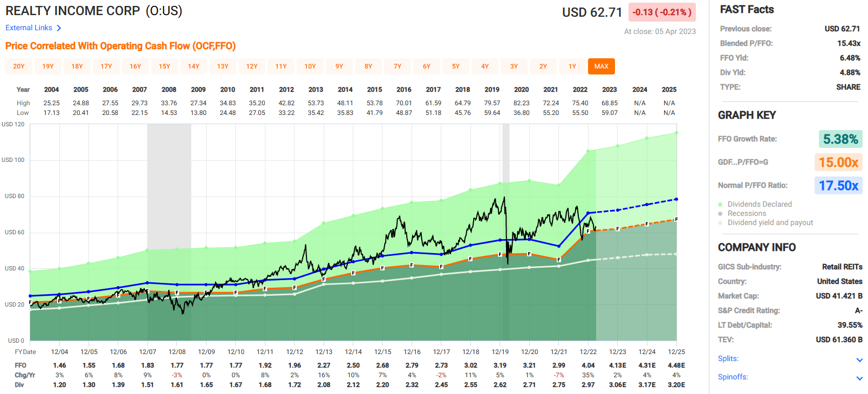Select the 10Y time range

(x=310, y=66)
